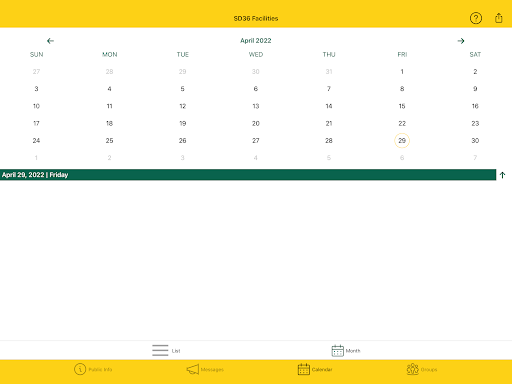Select Friday April 22
Viewport: 512px width, 384px height.
click(x=402, y=123)
